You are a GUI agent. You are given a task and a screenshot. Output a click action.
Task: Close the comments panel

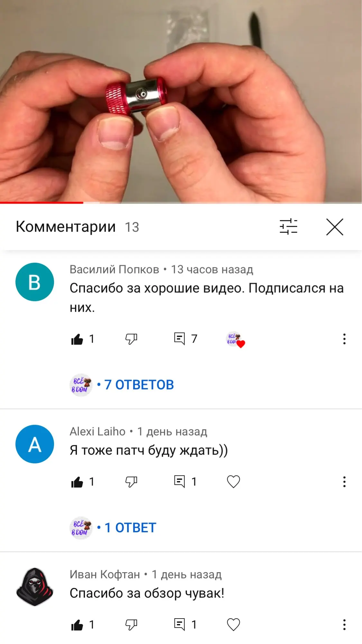[x=335, y=227]
